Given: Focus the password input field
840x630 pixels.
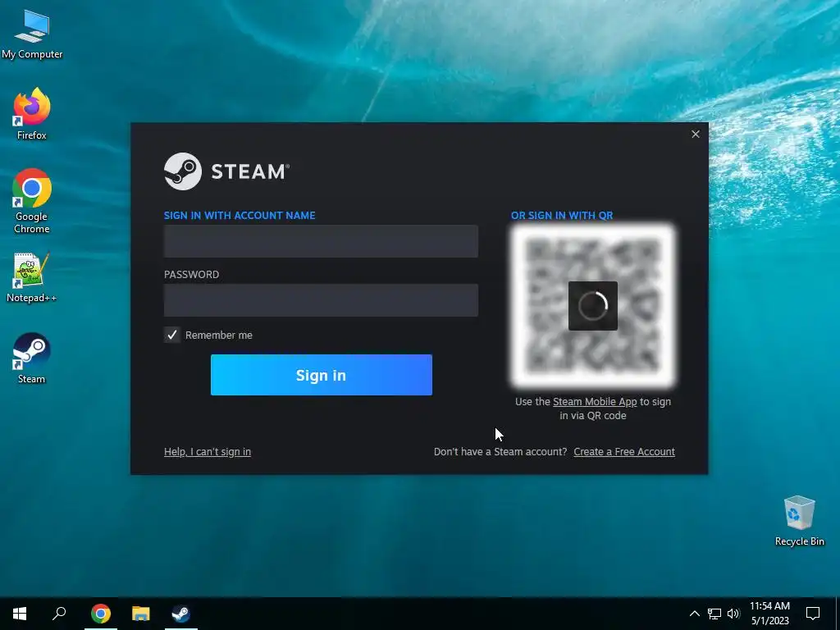Looking at the screenshot, I should pyautogui.click(x=321, y=300).
